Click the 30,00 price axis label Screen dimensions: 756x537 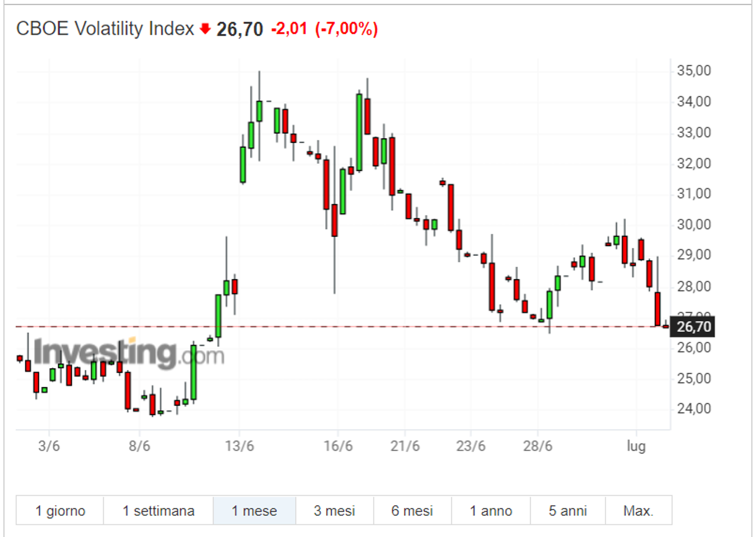pyautogui.click(x=694, y=224)
